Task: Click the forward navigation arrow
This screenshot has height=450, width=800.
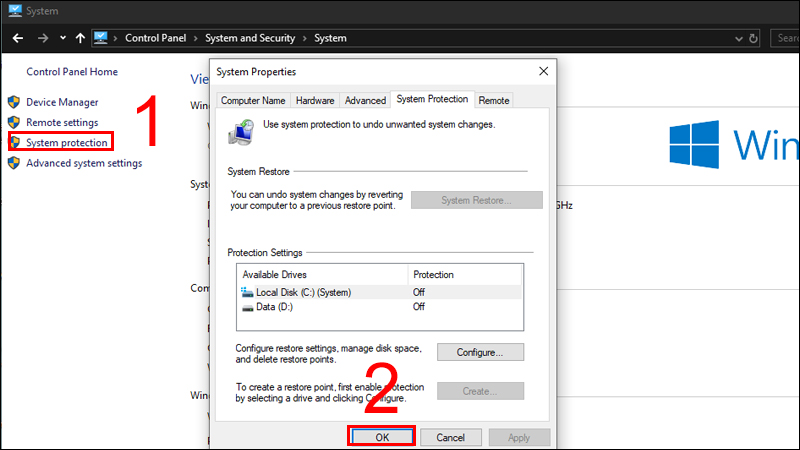Action: point(43,38)
